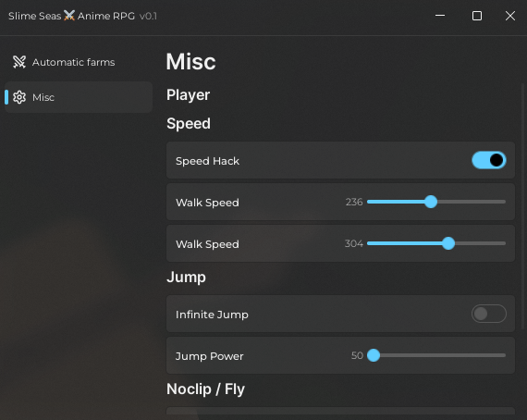Click the vertical scrollbar on the right
The width and height of the screenshot is (527, 420).
click(522, 207)
